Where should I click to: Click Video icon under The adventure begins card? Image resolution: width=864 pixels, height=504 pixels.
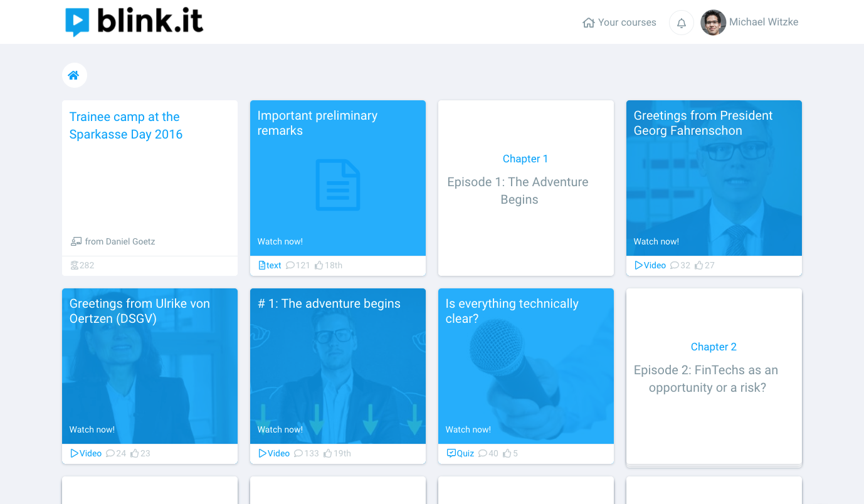pos(263,453)
